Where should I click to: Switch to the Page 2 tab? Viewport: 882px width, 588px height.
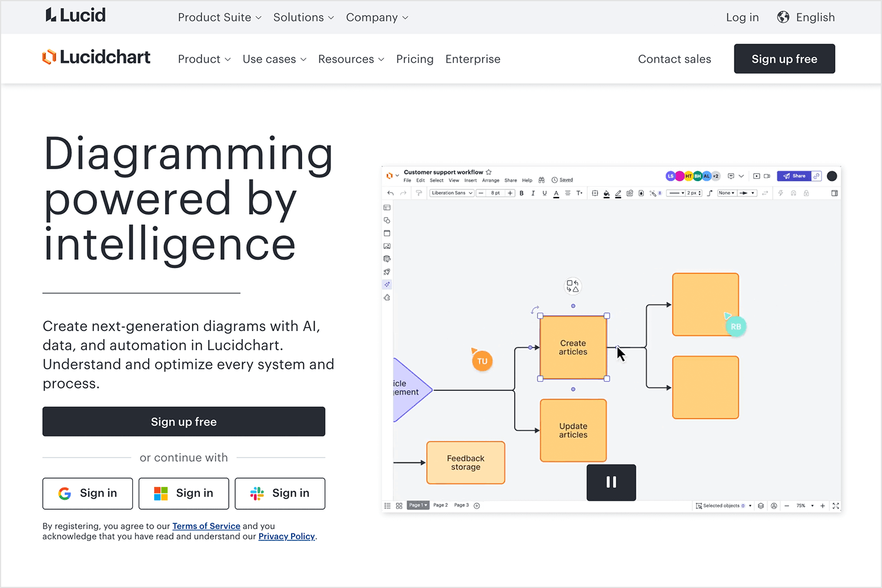coord(440,505)
